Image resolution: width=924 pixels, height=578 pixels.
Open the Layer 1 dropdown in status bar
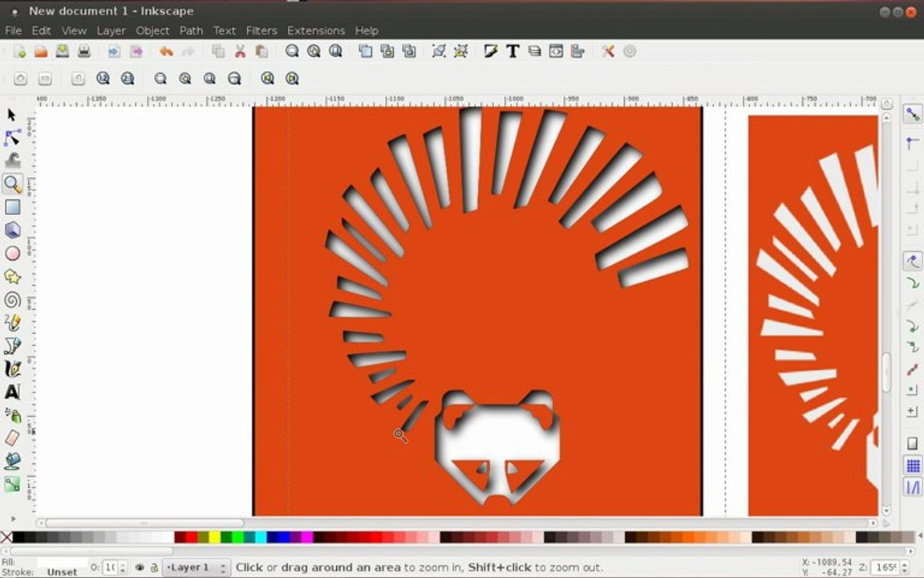tap(196, 568)
